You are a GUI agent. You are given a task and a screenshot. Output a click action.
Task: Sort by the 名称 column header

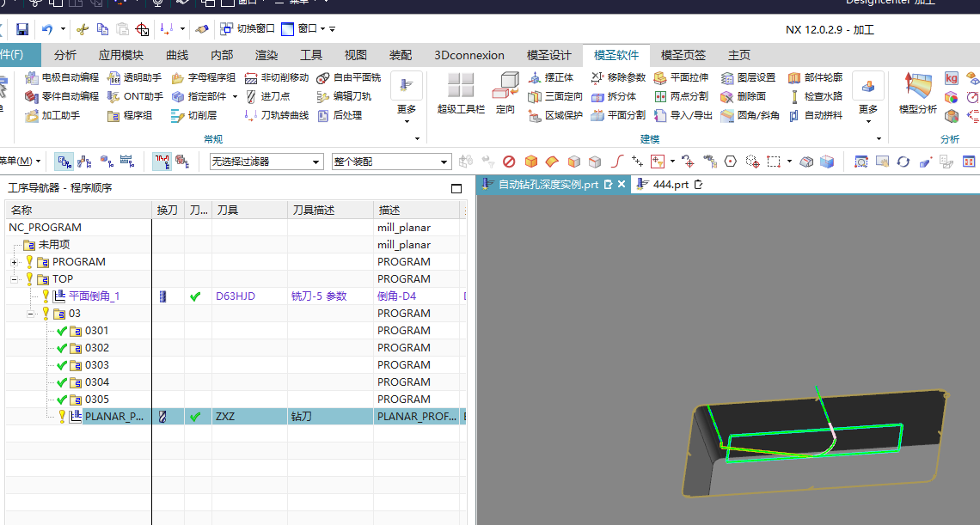[x=79, y=210]
